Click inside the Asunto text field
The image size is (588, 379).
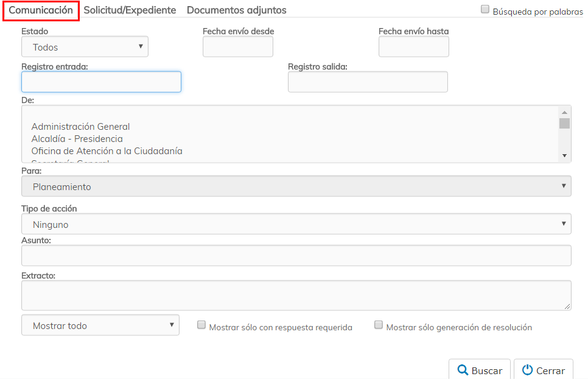[296, 256]
